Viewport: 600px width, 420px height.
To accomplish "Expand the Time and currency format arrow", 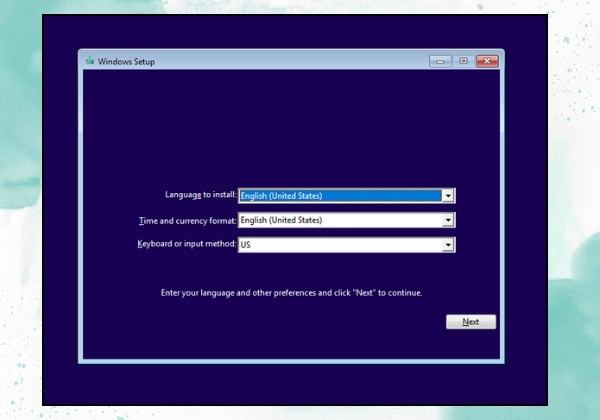I will tap(448, 220).
